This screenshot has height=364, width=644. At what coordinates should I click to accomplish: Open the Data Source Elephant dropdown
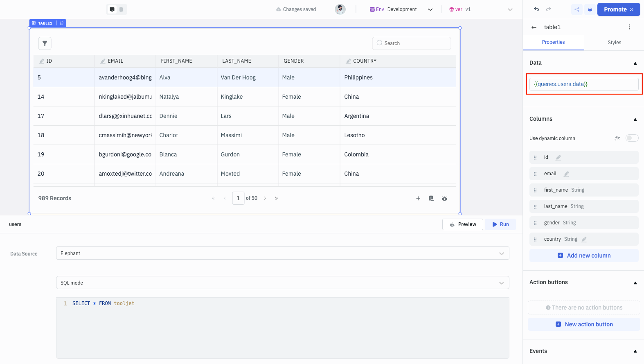click(282, 253)
